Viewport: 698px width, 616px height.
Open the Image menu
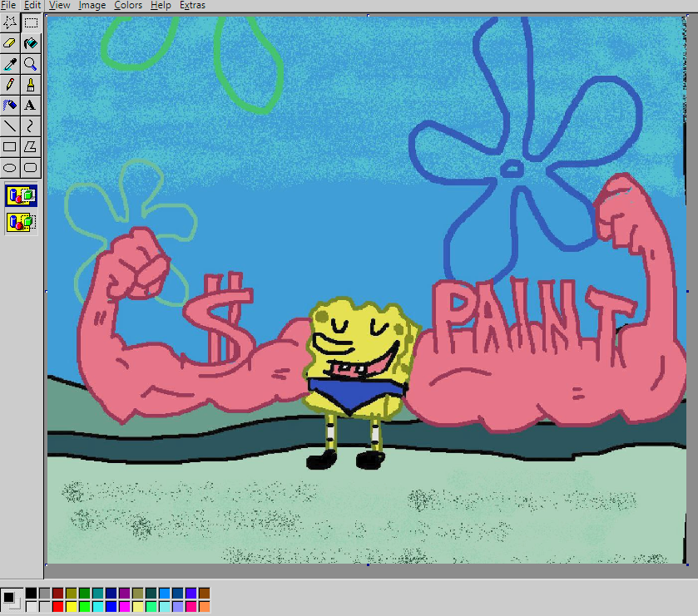coord(92,5)
